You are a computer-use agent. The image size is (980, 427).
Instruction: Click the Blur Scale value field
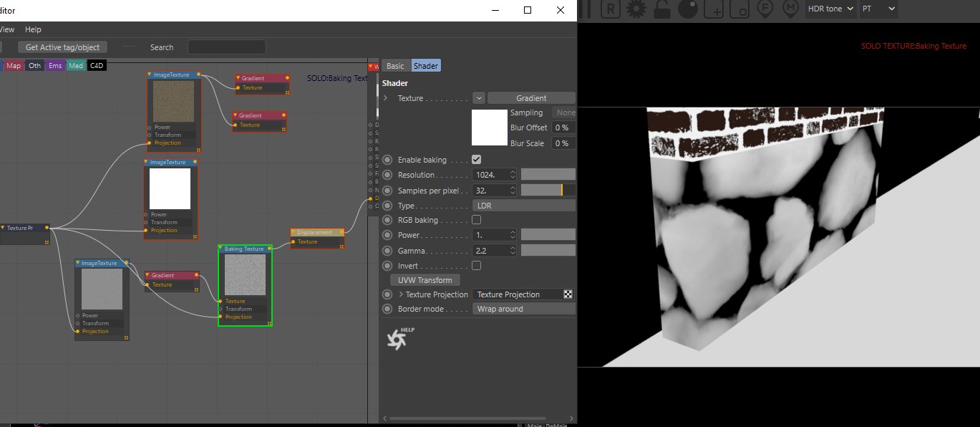564,143
